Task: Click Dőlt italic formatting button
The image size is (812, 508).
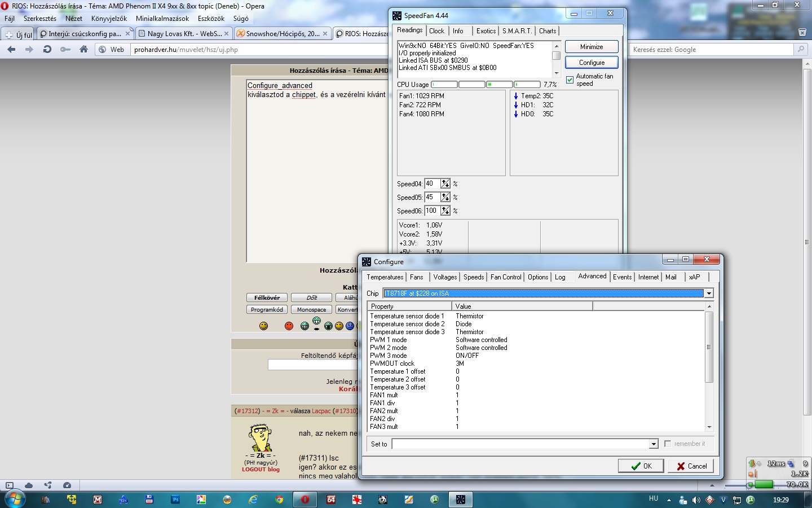Action: [311, 297]
